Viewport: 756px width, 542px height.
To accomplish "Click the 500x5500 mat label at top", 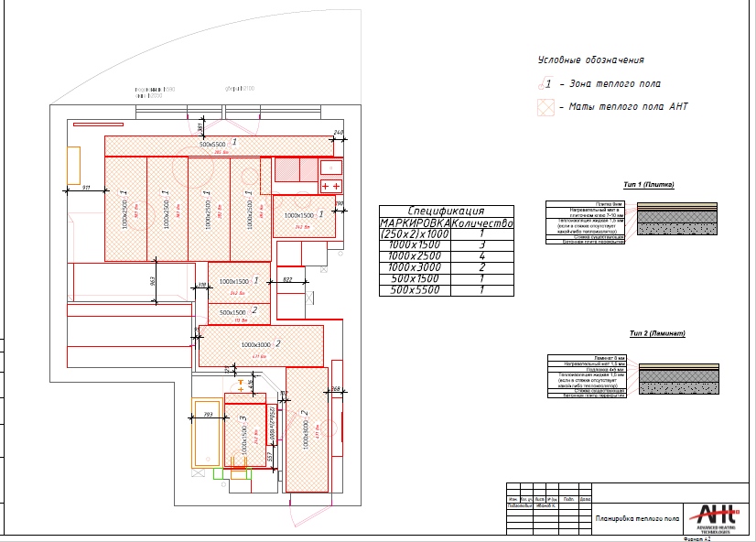I will 212,144.
